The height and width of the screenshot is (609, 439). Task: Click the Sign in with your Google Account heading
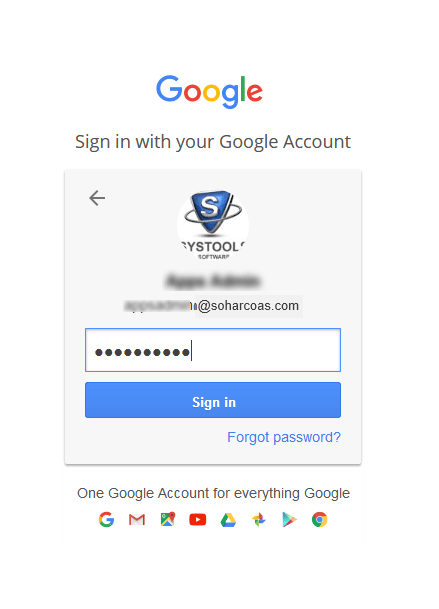213,142
